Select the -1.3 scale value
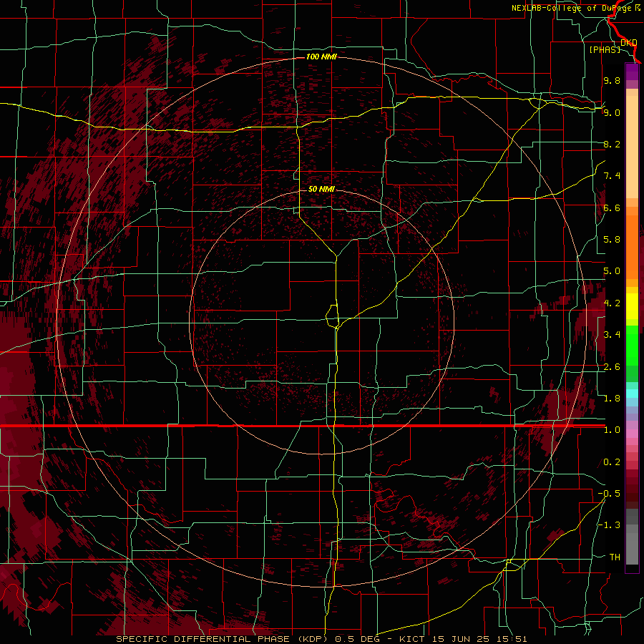 point(609,525)
